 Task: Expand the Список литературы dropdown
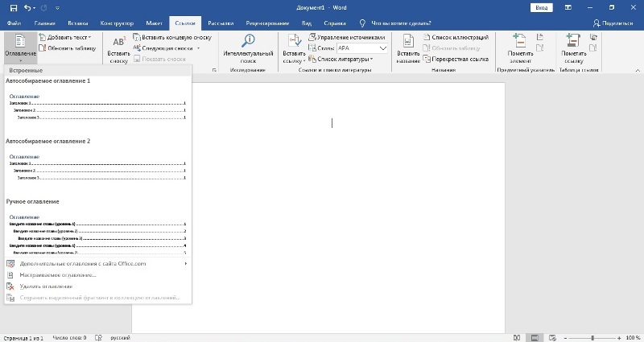coord(371,59)
